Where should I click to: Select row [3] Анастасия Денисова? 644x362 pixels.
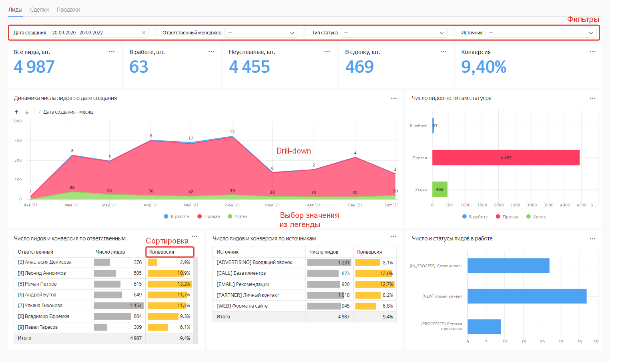[104, 262]
